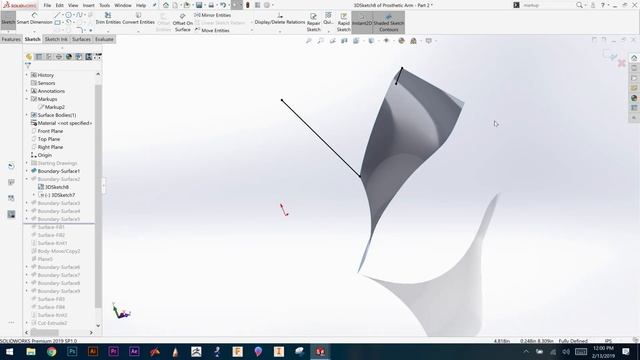Open the Save icon dropdown arrow
The image size is (640, 360).
coord(204,5)
